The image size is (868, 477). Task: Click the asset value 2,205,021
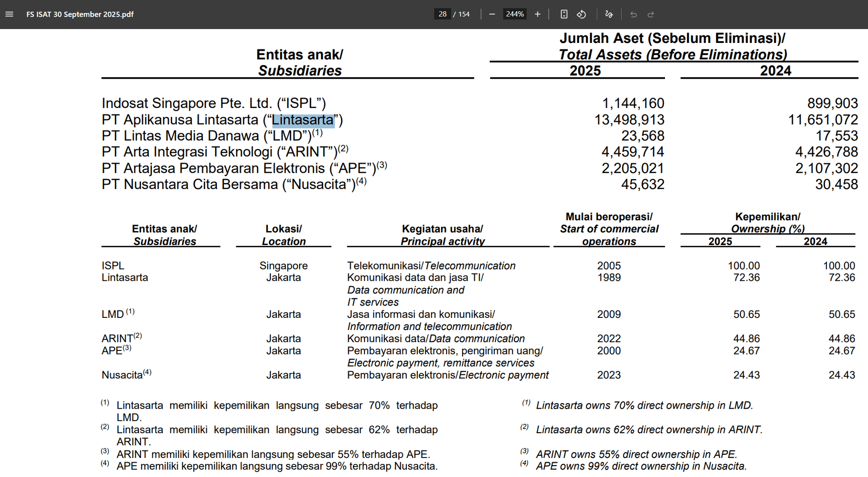click(633, 168)
